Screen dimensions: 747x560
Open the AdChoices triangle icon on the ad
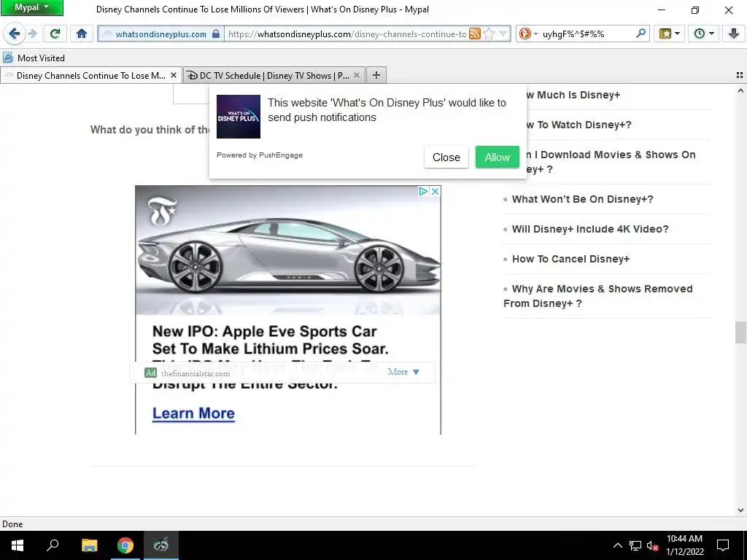423,192
